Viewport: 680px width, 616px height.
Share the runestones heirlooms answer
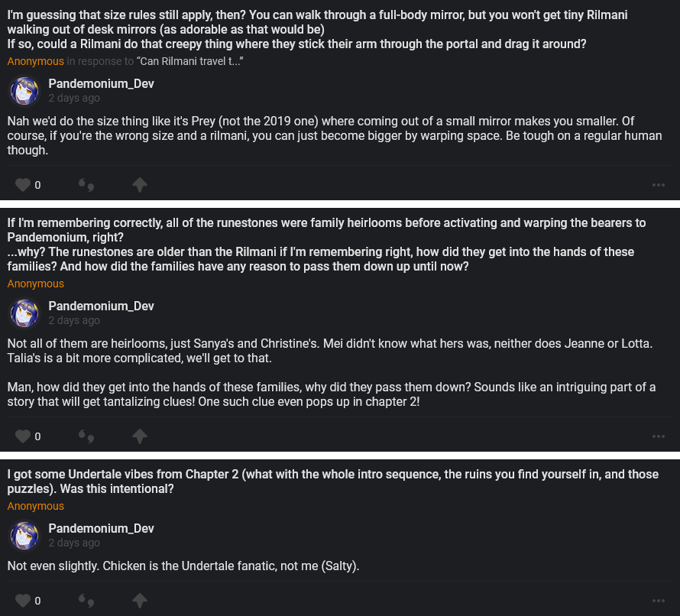coord(139,436)
